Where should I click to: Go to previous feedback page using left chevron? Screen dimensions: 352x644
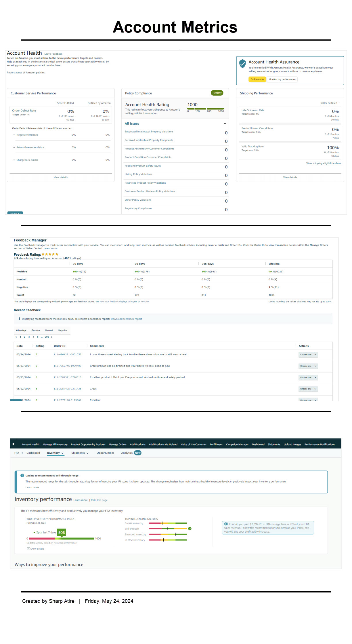click(16, 337)
